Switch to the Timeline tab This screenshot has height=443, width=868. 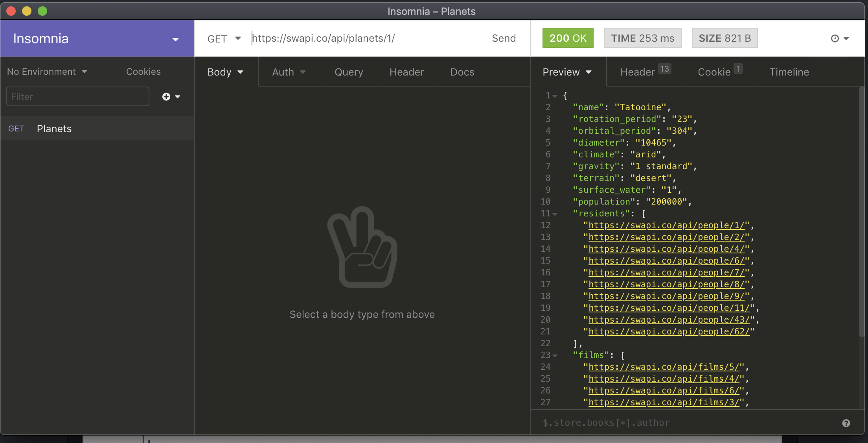789,72
